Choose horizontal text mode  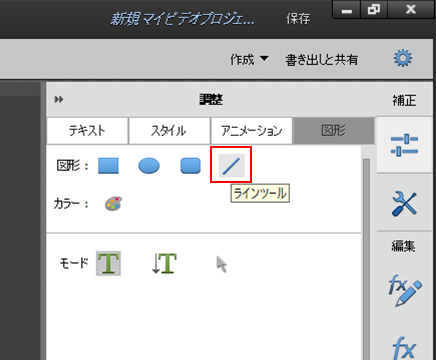108,263
